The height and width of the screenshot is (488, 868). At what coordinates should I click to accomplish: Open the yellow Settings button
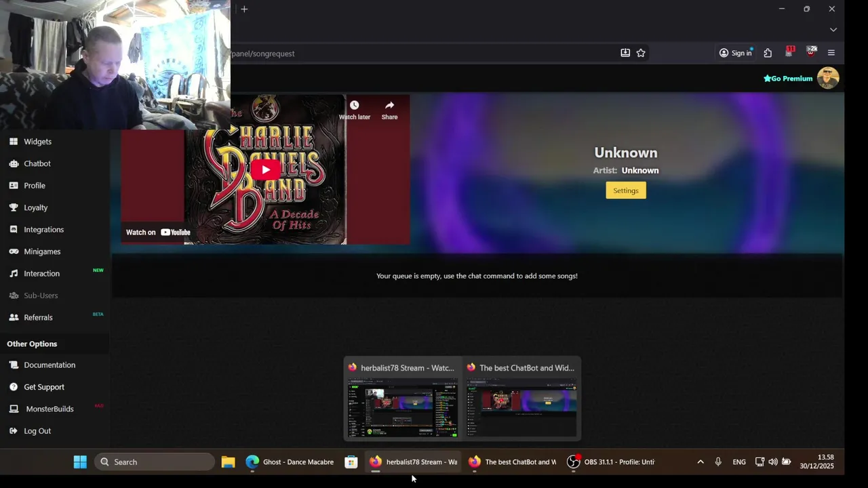tap(626, 190)
